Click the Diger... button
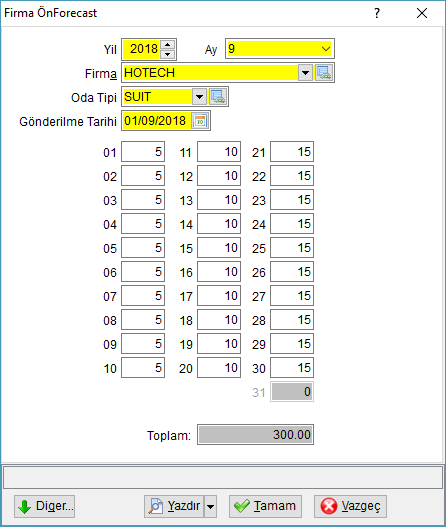The height and width of the screenshot is (527, 446). point(45,506)
